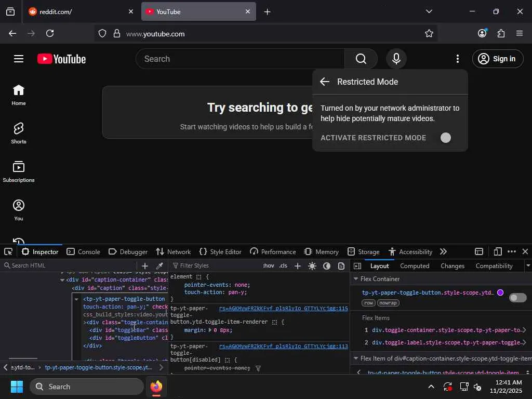
Task: Go to Home in the YouTube sidebar
Action: [19, 95]
